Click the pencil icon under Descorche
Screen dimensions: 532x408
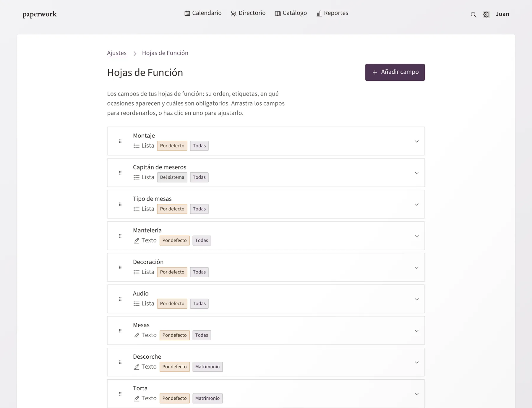tap(136, 367)
